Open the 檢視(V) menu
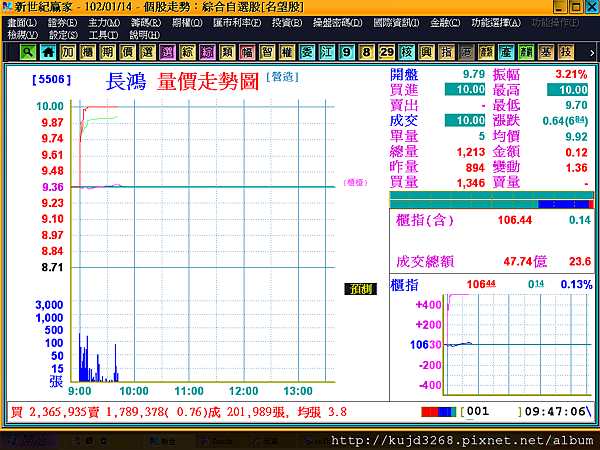This screenshot has width=600, height=450. 23,35
